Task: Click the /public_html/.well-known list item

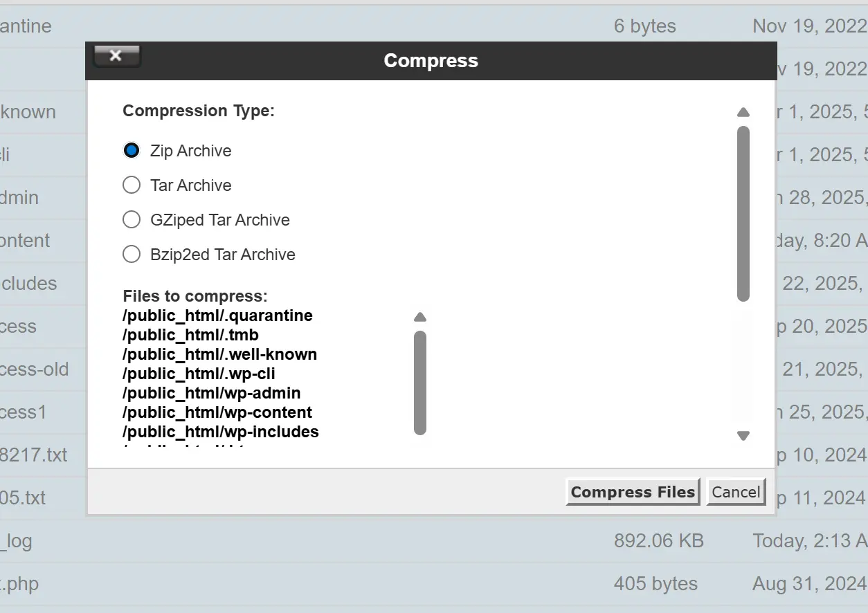Action: [219, 354]
